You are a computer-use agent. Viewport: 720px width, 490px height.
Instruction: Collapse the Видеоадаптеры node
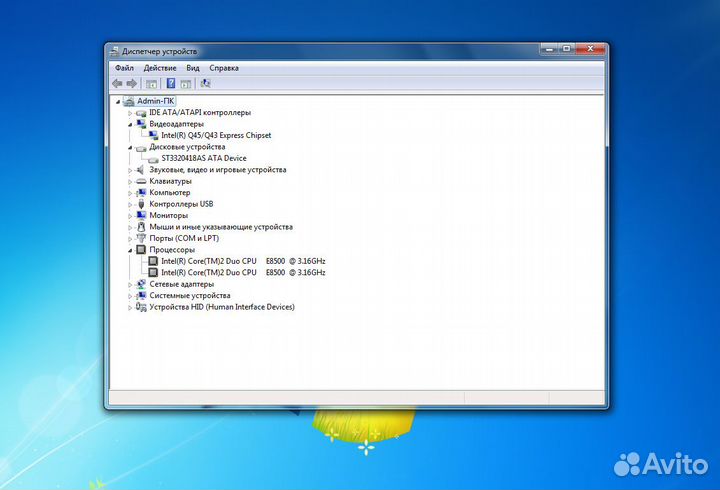pos(130,124)
